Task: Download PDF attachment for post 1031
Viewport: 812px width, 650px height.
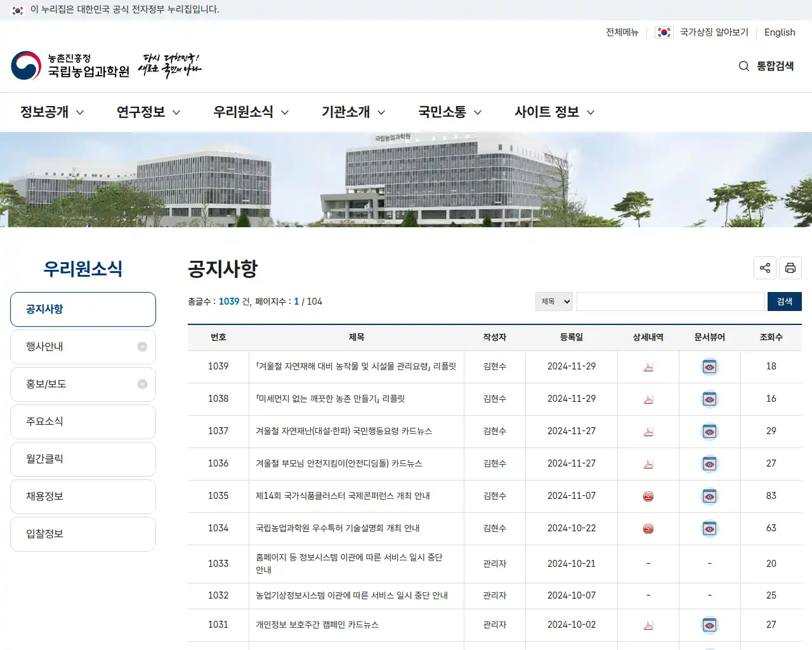Action: [x=648, y=625]
